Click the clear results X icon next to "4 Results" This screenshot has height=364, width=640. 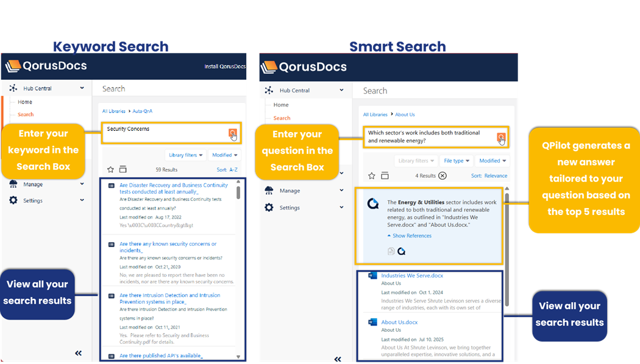(x=443, y=176)
